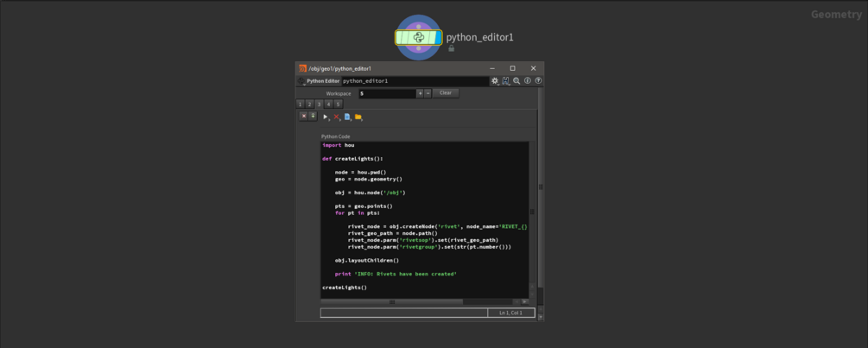
Task: Click the final 'createLights()' call line
Action: [x=345, y=288]
